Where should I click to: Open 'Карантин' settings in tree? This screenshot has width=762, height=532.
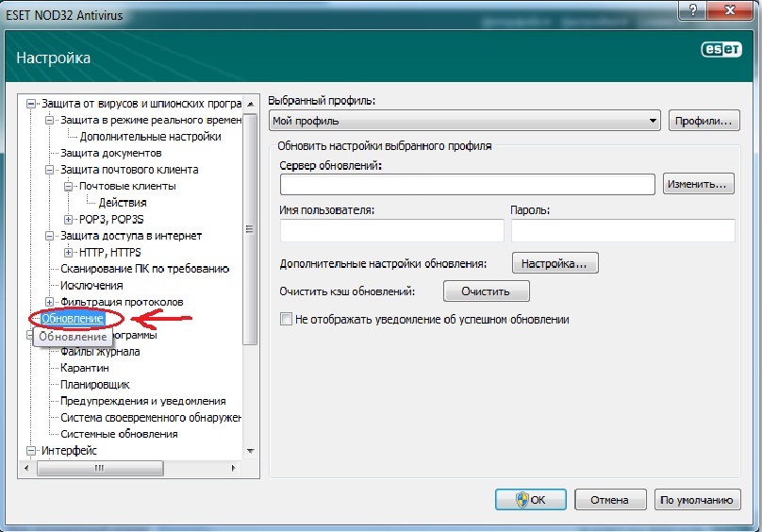point(85,368)
